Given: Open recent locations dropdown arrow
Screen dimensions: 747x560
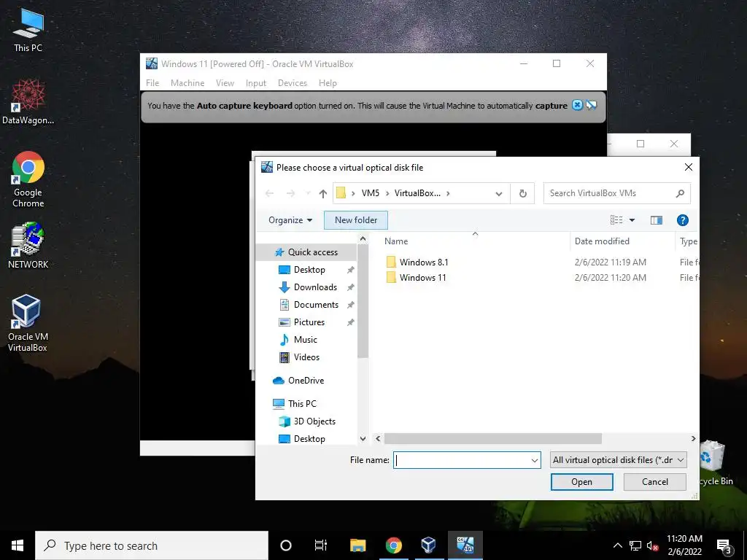Looking at the screenshot, I should [308, 193].
